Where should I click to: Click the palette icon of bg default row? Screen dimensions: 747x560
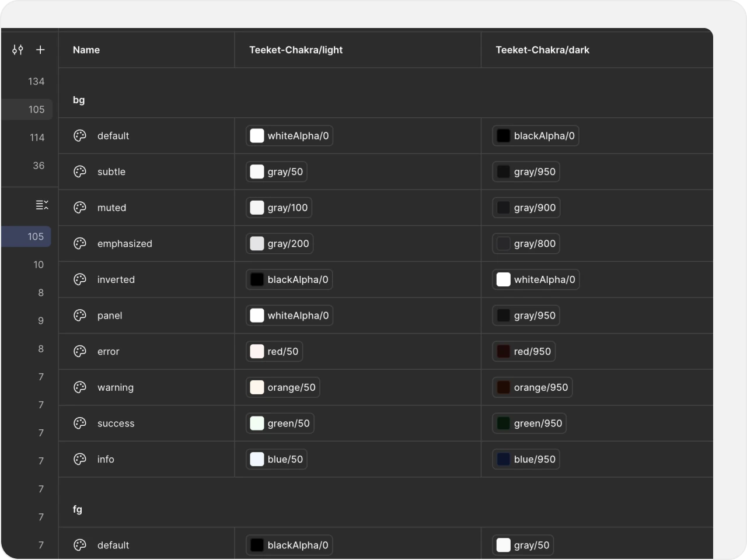[x=80, y=136]
